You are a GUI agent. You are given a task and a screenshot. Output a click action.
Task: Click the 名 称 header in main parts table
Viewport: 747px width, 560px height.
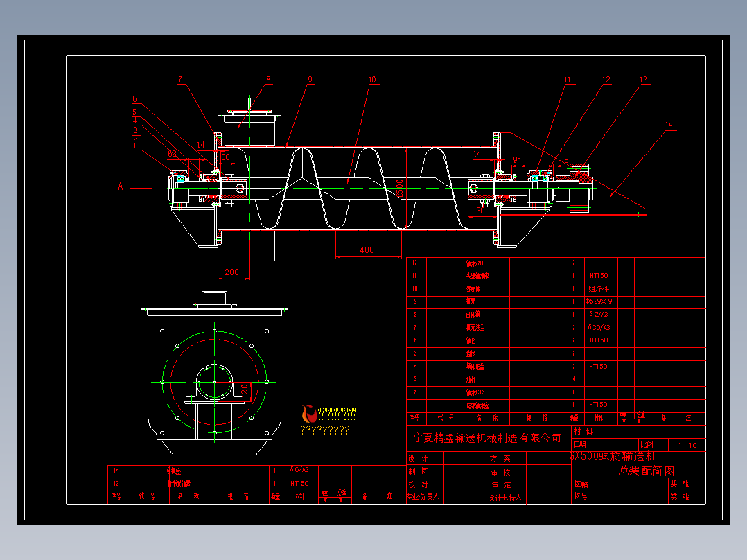(x=487, y=418)
